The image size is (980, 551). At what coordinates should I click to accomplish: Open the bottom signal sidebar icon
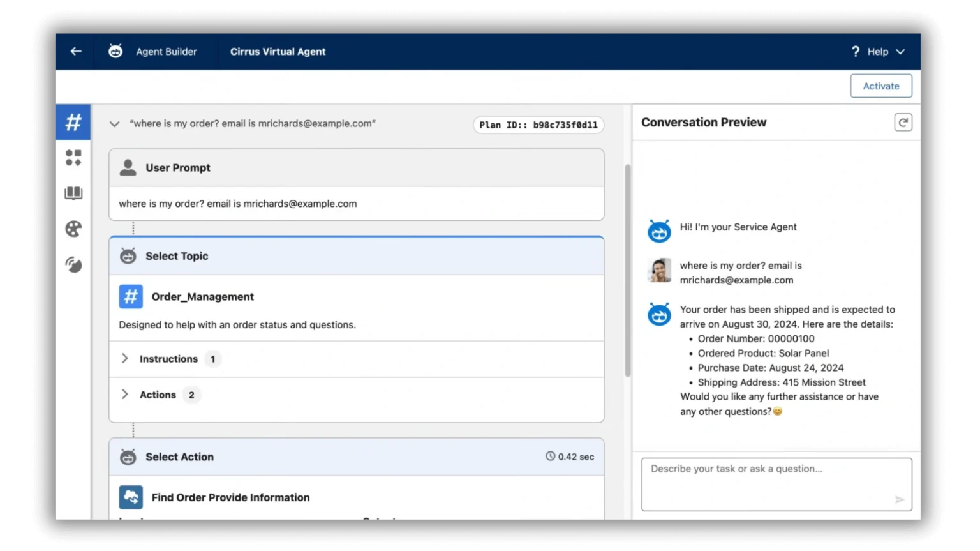73,265
